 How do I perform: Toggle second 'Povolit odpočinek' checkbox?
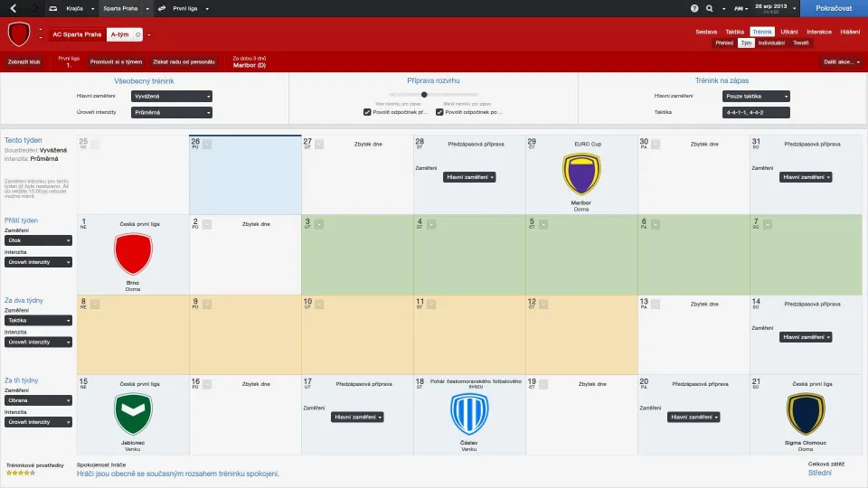[x=439, y=112]
